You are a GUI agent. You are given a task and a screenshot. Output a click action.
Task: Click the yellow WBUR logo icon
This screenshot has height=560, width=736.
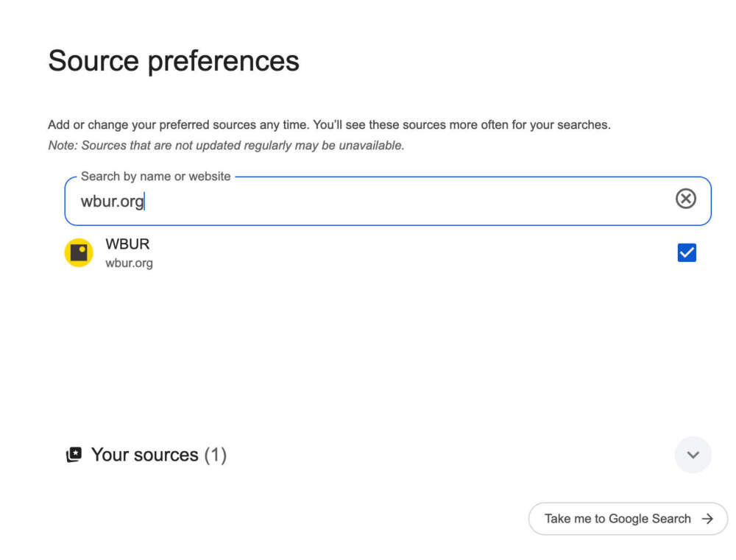[x=79, y=253]
